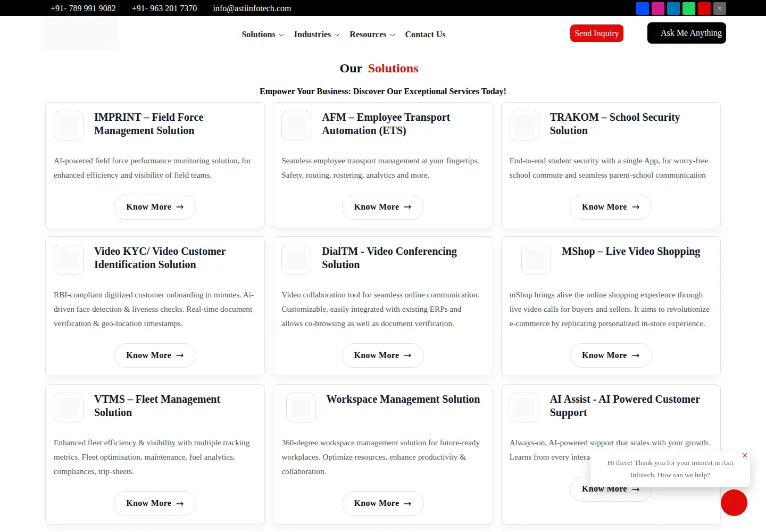The width and height of the screenshot is (766, 532).
Task: Click the 'Hi there! Thank you' chat message
Action: click(x=670, y=469)
